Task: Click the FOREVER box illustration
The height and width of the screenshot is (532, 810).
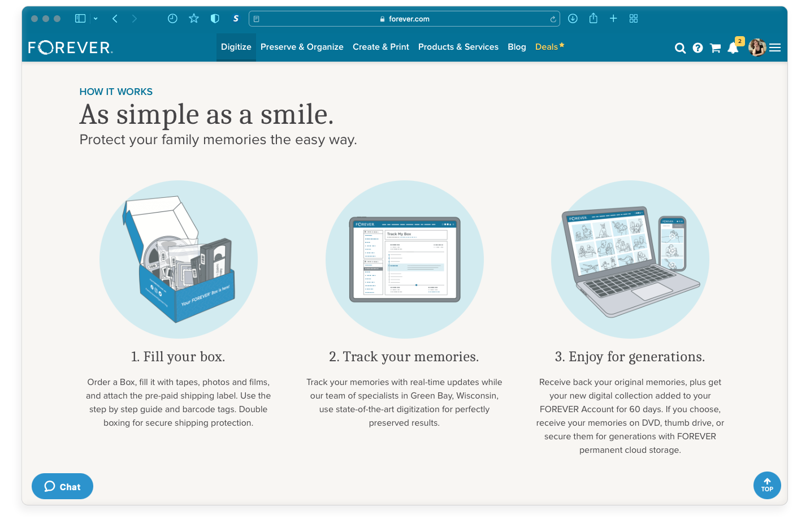Action: (179, 259)
